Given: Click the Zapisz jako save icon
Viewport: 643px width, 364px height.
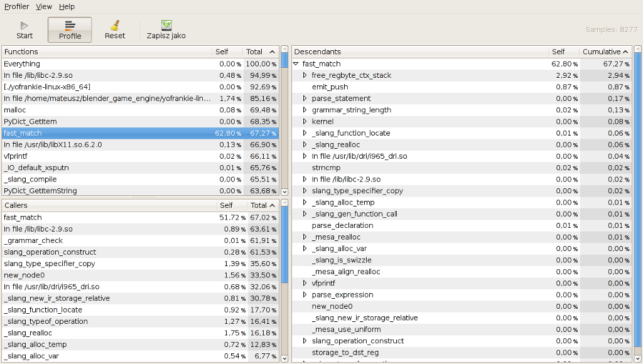Looking at the screenshot, I should [166, 26].
